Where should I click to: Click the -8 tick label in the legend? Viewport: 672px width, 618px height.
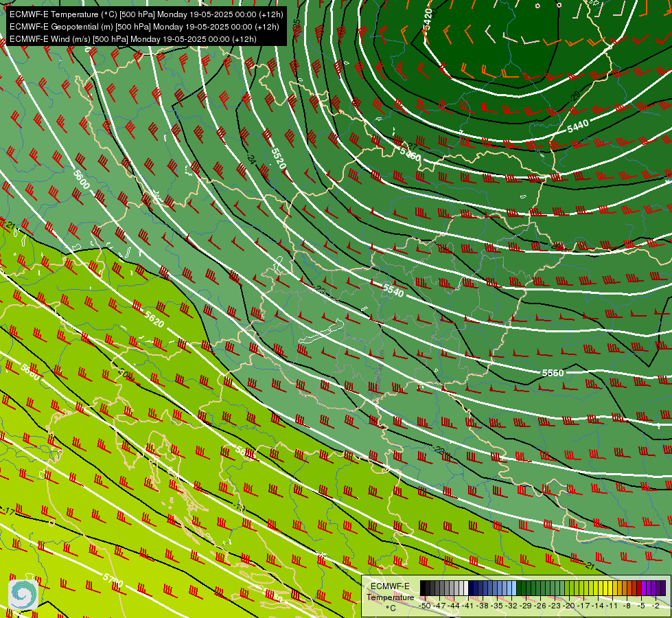coord(627,606)
